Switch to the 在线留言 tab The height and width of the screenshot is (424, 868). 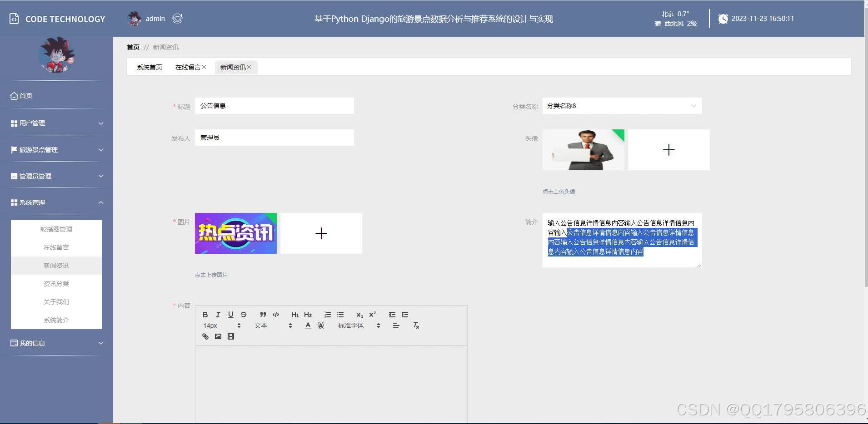click(188, 67)
